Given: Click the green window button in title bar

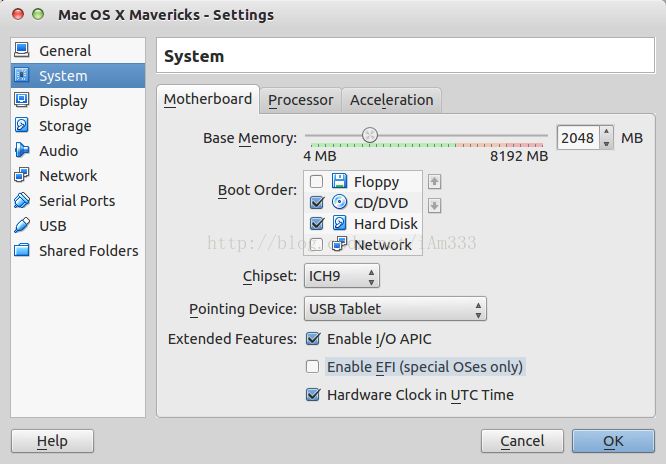Looking at the screenshot, I should point(38,14).
